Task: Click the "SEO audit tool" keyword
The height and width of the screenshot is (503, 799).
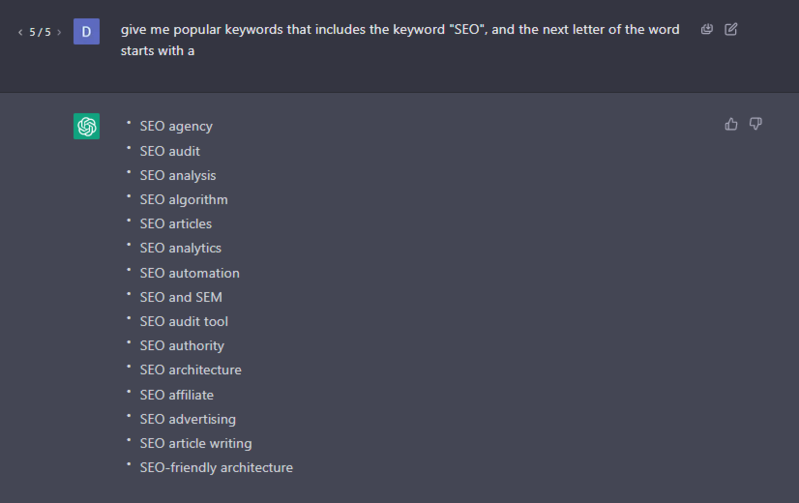Action: coord(184,321)
